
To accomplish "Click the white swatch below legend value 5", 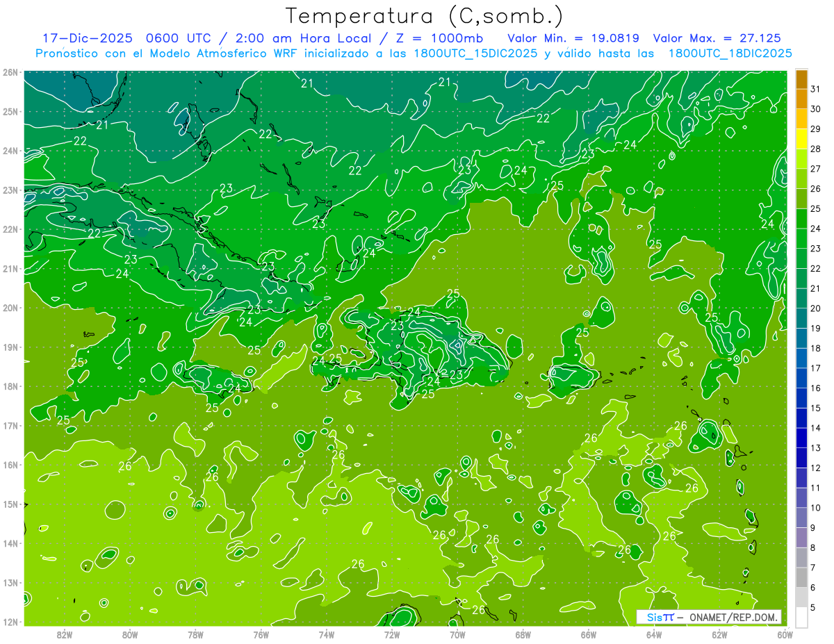I will (x=801, y=617).
